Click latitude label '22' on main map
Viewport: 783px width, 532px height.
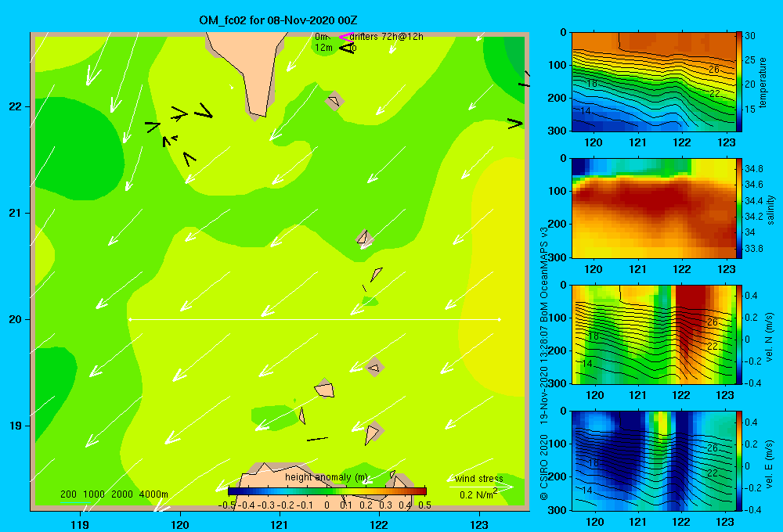point(15,106)
